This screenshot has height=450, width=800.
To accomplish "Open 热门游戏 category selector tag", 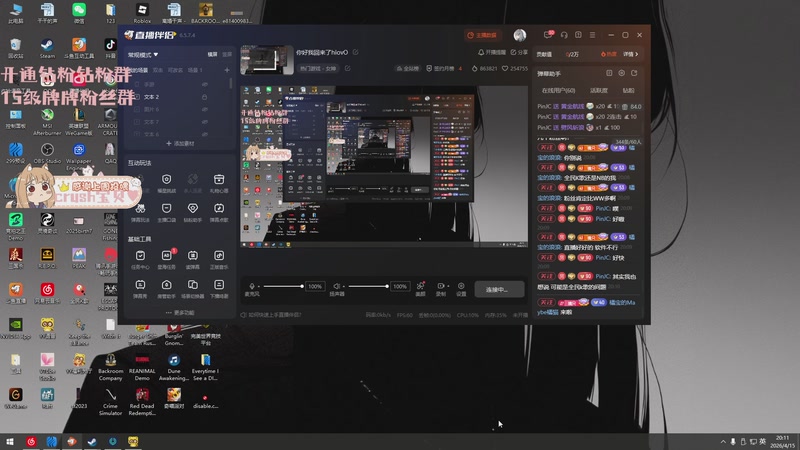I will tap(318, 68).
